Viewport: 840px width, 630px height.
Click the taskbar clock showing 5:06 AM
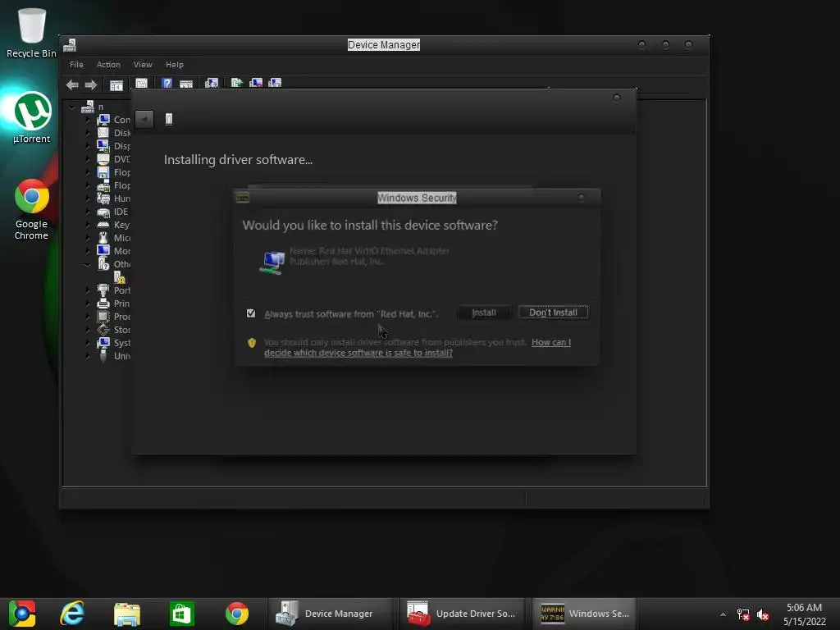(x=804, y=614)
